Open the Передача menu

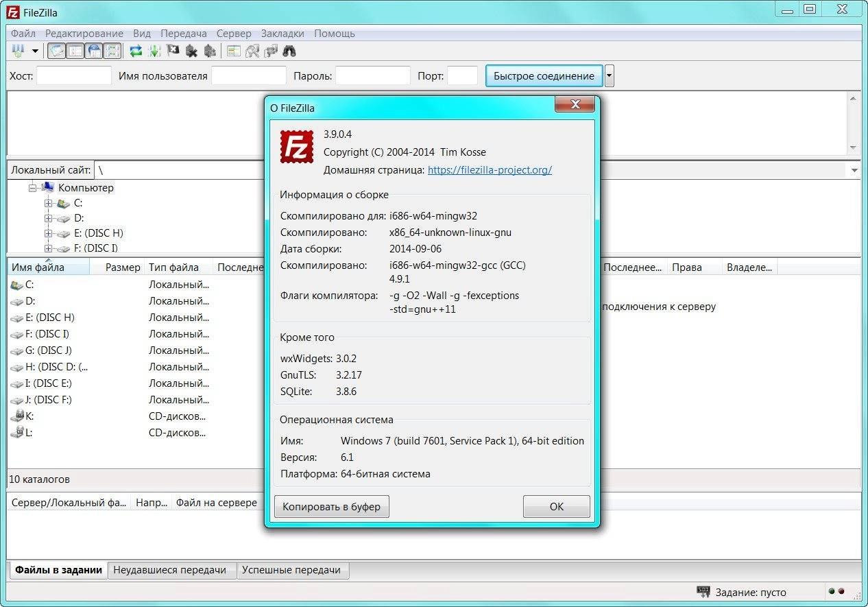pyautogui.click(x=184, y=33)
